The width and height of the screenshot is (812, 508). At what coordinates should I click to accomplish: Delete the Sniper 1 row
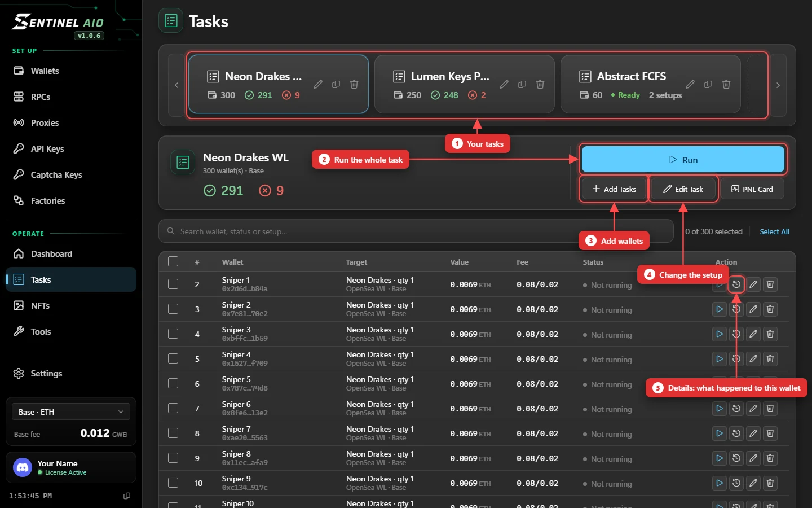click(770, 284)
